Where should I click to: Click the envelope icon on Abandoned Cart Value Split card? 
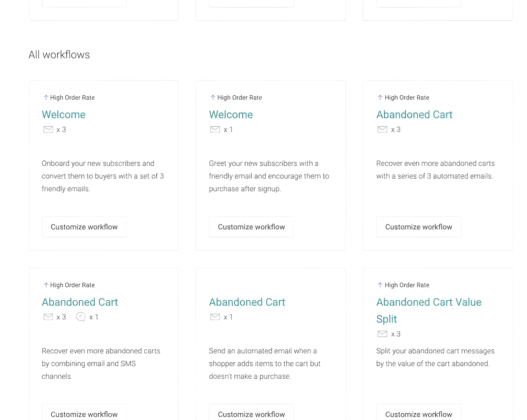[382, 334]
